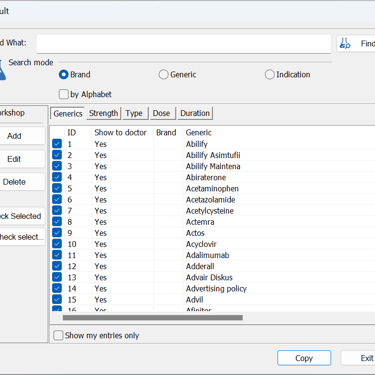Focus the Find What input field
Screen dimensions: 375x375
(184, 44)
